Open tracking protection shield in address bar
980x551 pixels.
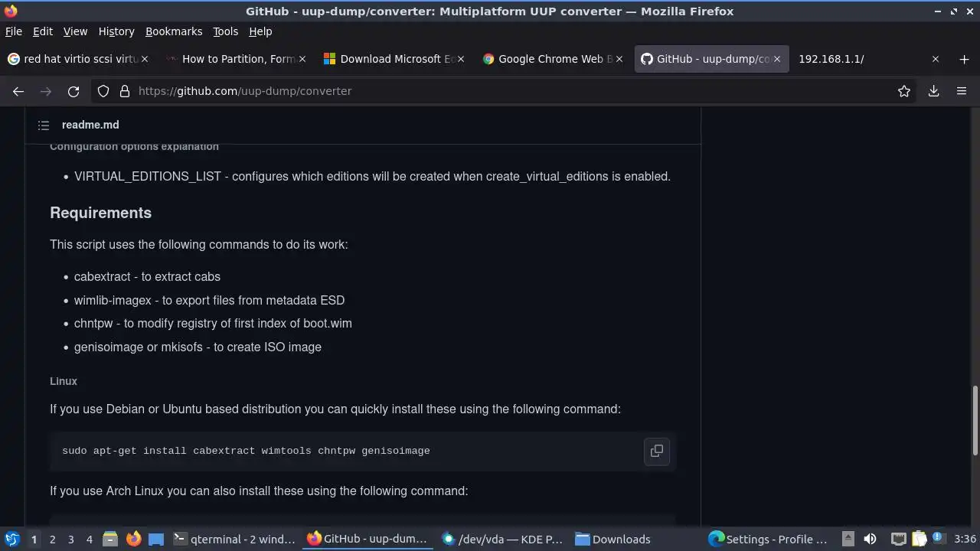click(x=103, y=91)
